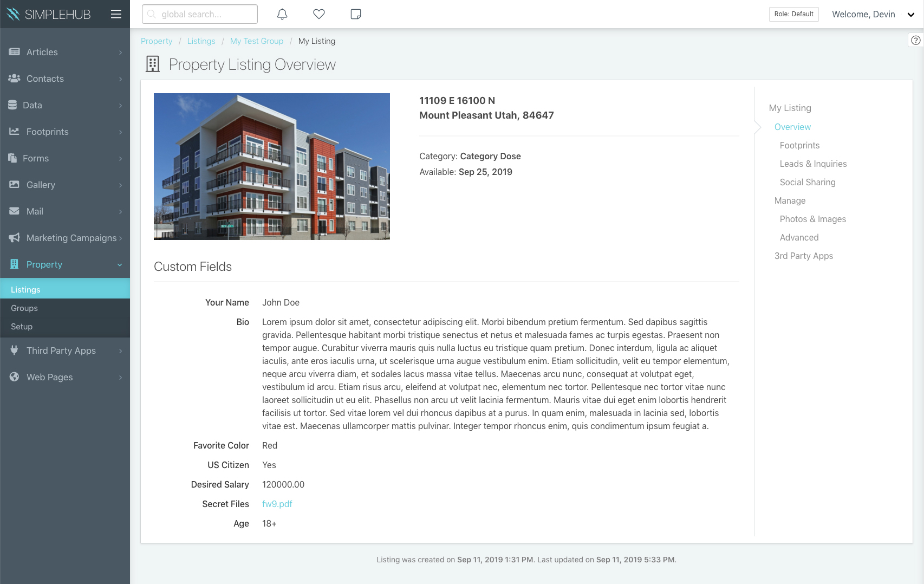The width and height of the screenshot is (924, 584).
Task: Click the Contacts people icon
Action: click(x=14, y=79)
